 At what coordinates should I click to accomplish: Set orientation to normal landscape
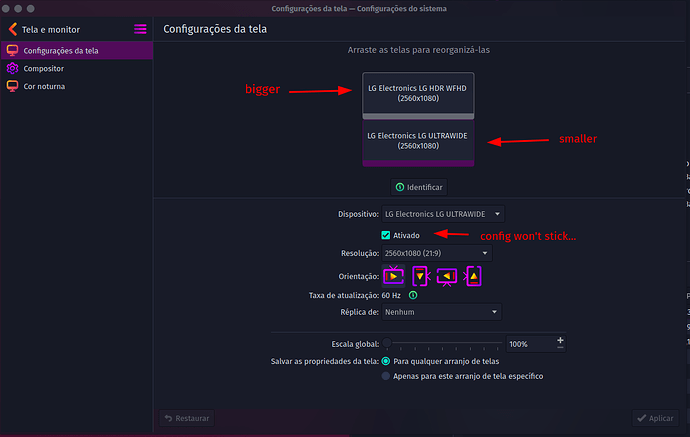coord(393,276)
